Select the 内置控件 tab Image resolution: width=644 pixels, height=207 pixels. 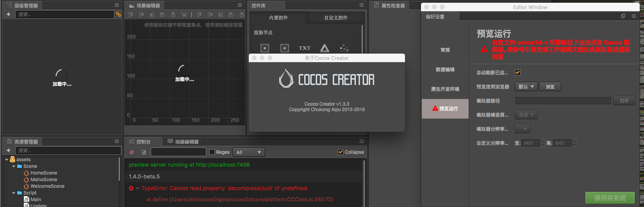pyautogui.click(x=278, y=18)
